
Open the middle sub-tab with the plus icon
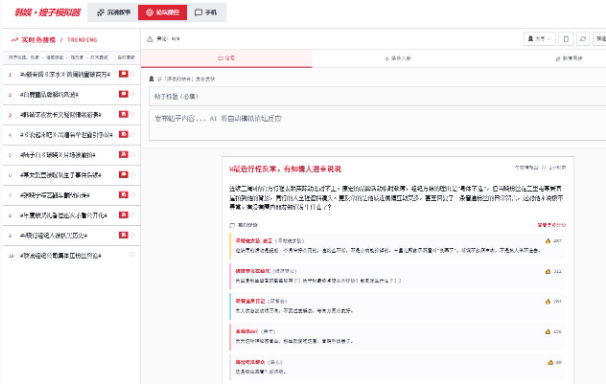coord(398,58)
